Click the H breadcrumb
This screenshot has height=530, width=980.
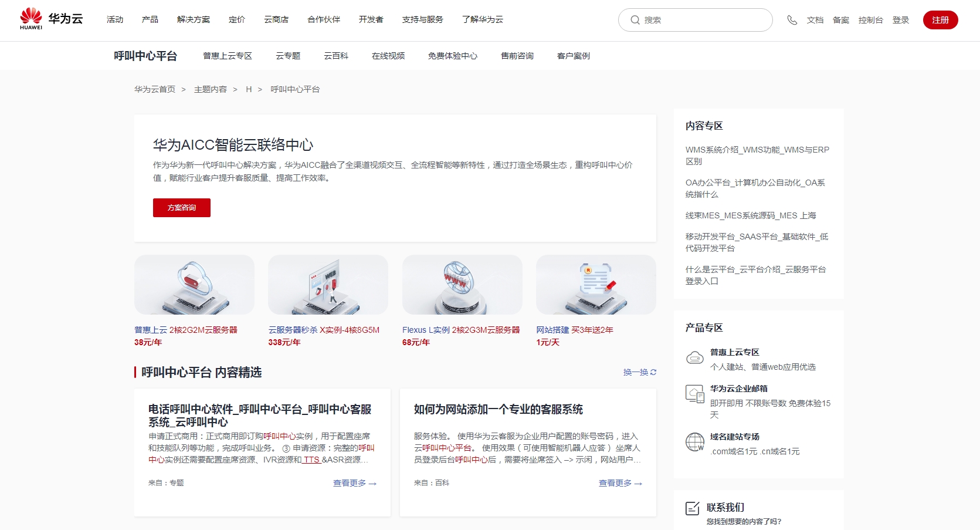pyautogui.click(x=249, y=89)
